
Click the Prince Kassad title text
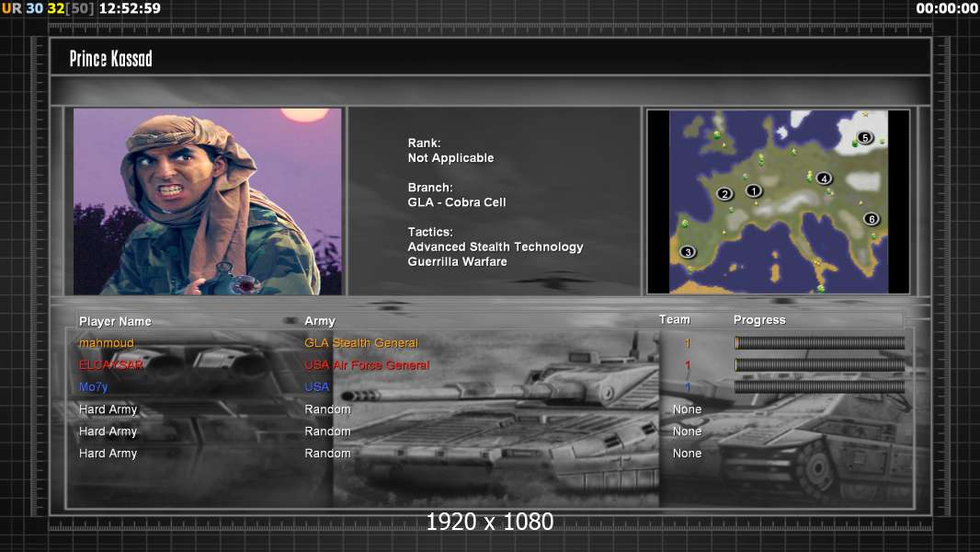click(x=110, y=59)
